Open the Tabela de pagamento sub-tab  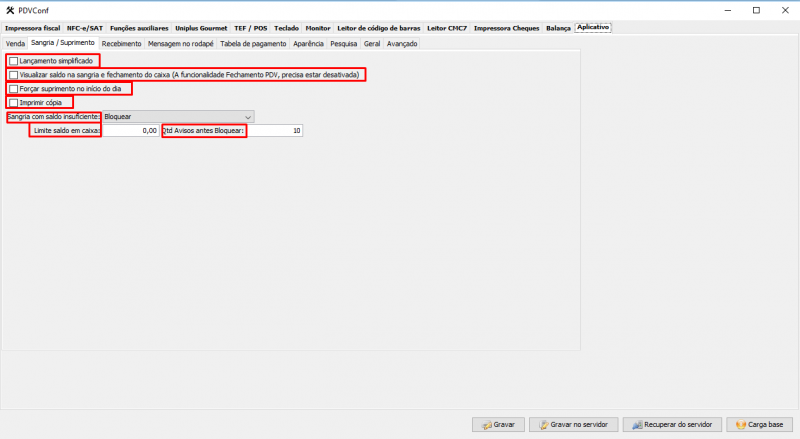click(254, 44)
